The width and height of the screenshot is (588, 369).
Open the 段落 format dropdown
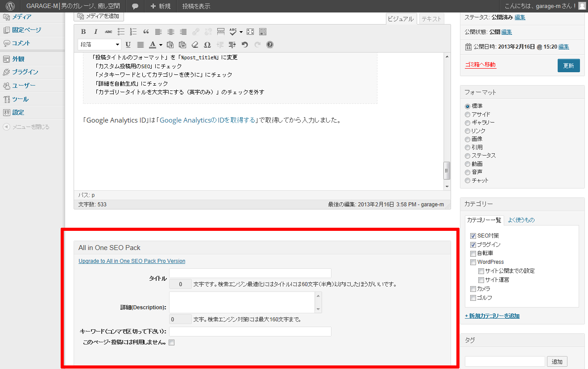99,45
